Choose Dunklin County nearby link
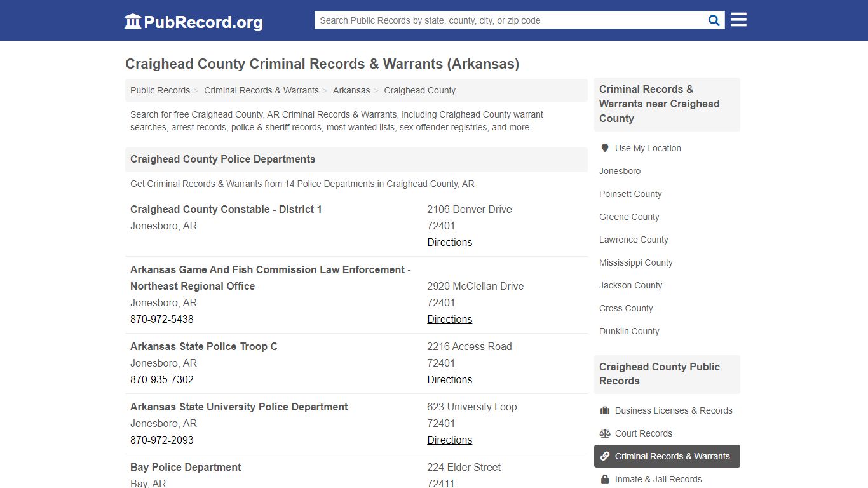This screenshot has height=488, width=868. [629, 331]
